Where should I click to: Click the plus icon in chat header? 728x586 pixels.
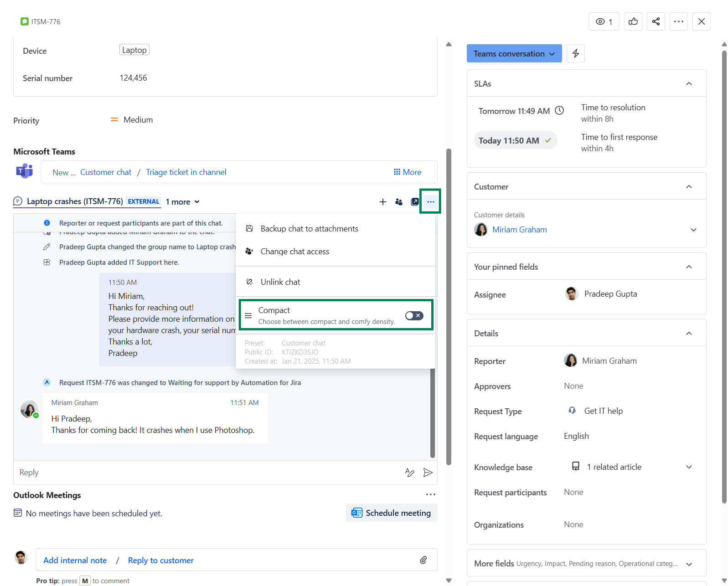[x=382, y=202]
